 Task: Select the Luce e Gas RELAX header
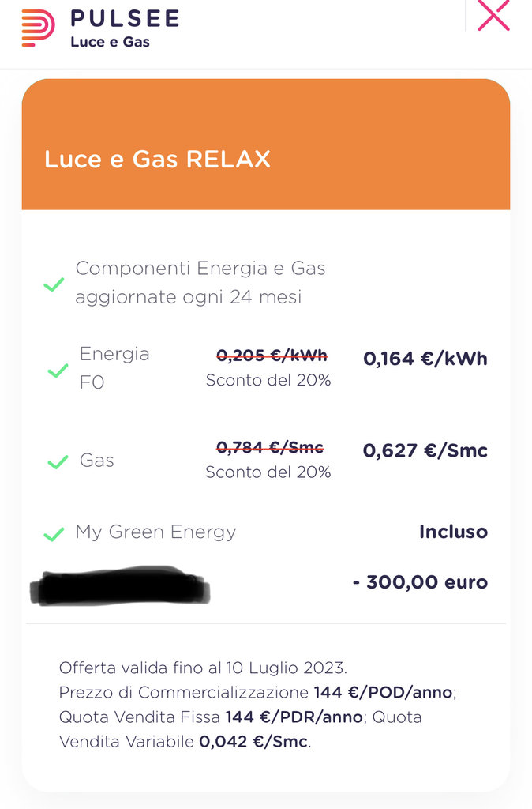[x=157, y=160]
